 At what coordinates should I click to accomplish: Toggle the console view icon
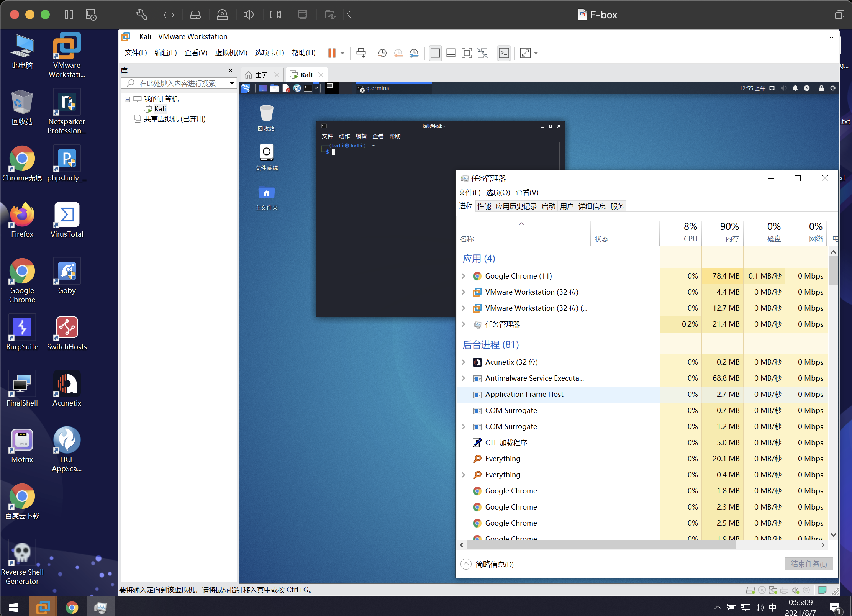pyautogui.click(x=504, y=53)
